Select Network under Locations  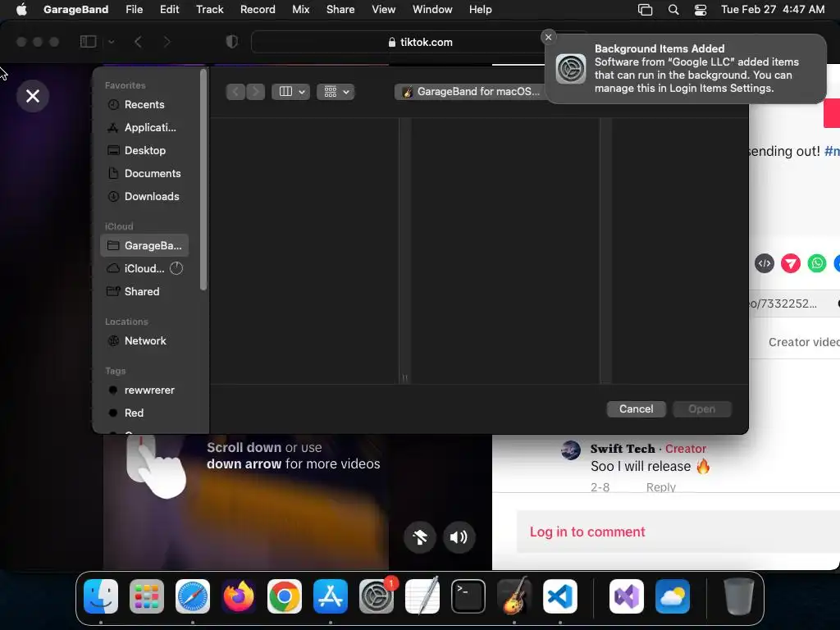tap(144, 340)
